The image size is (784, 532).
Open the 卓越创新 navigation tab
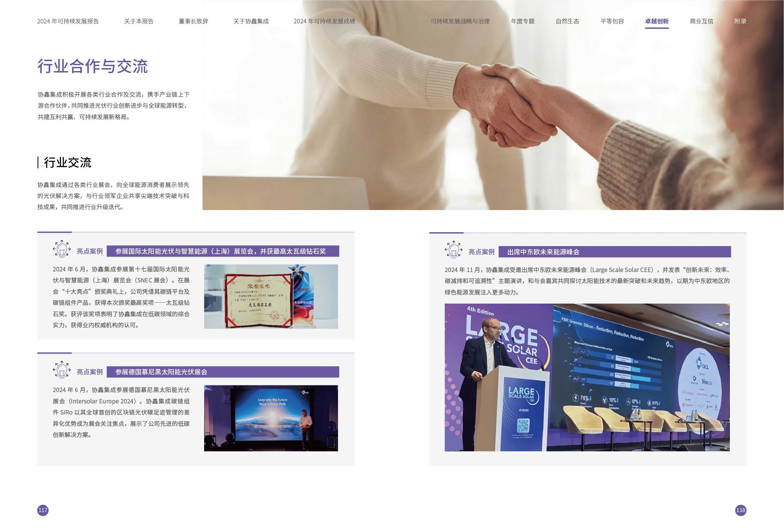click(656, 21)
